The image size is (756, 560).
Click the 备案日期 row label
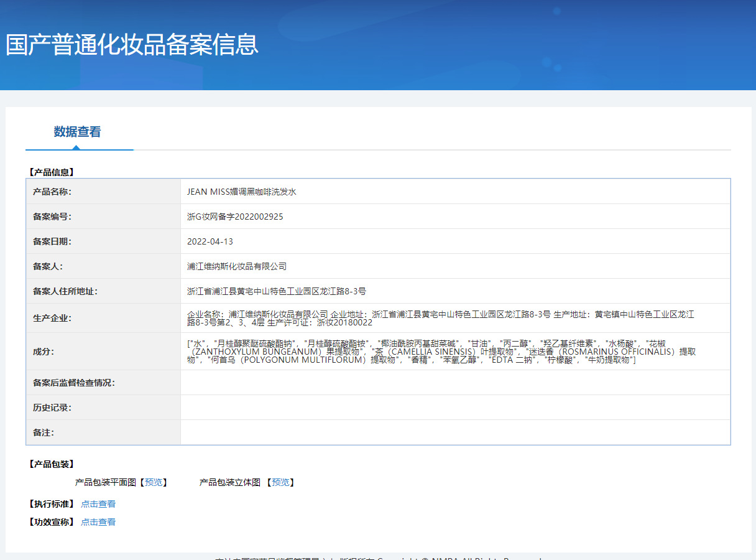(52, 241)
